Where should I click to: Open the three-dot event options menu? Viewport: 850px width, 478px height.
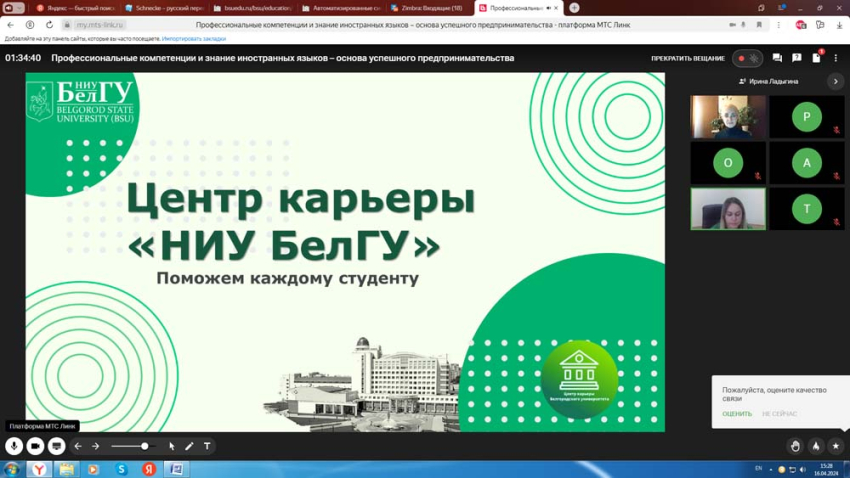coord(836,58)
